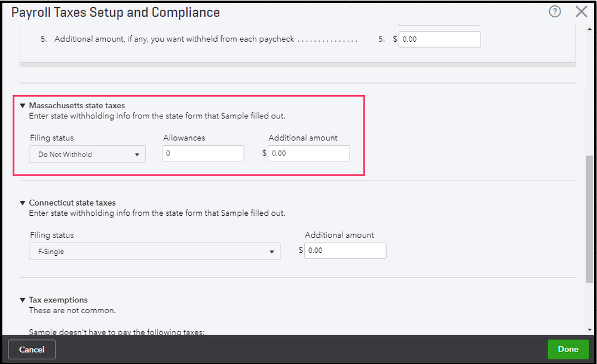Open Connecticut Filing status F-Single dropdown
The image size is (597, 364).
pyautogui.click(x=154, y=252)
